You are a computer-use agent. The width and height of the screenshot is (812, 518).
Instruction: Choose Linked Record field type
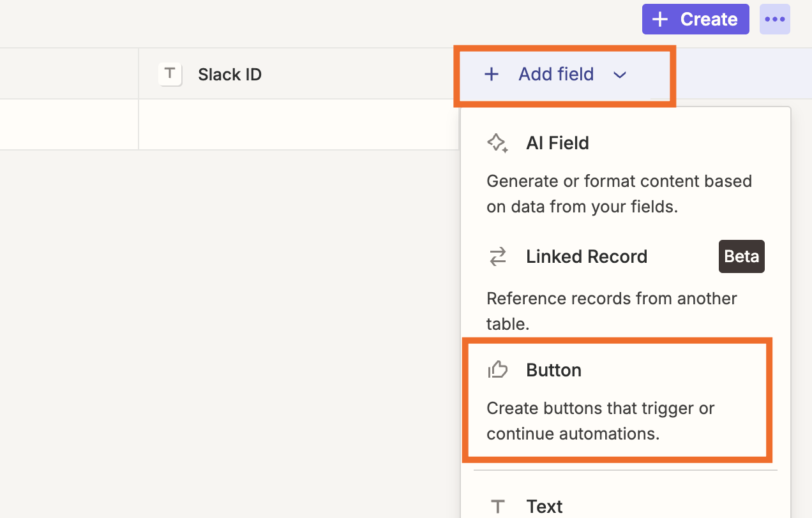coord(586,256)
